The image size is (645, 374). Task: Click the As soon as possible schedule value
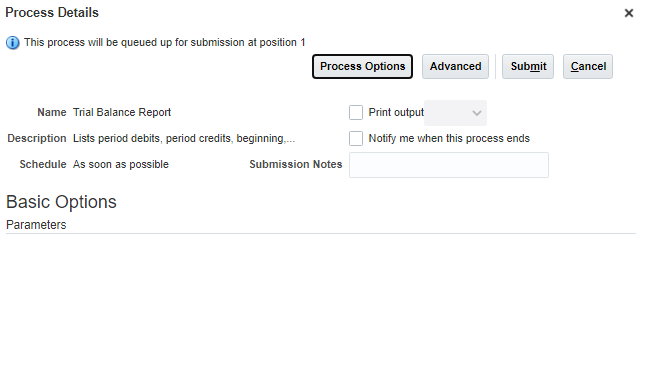point(121,164)
